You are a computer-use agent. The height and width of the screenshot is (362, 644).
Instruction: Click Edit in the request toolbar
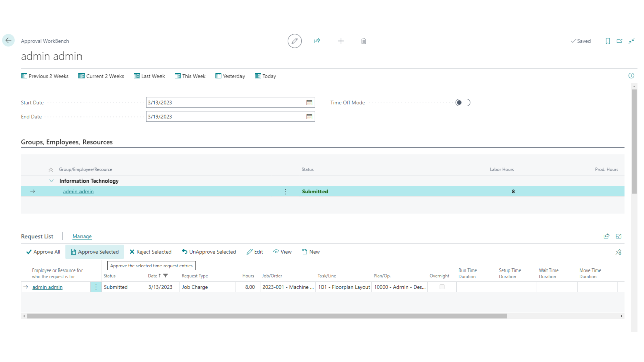pos(255,252)
